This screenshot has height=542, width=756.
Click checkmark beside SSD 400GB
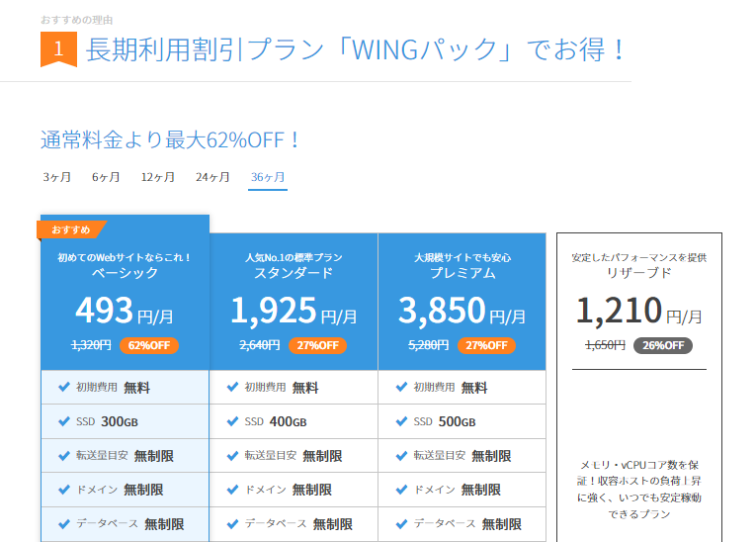(232, 421)
